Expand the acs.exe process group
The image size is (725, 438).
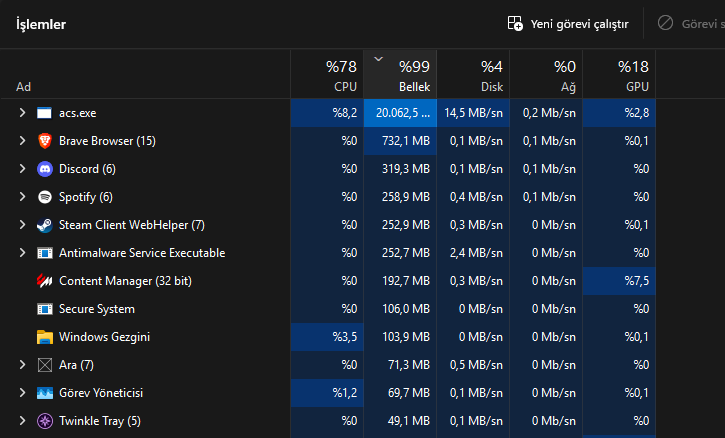(22, 113)
